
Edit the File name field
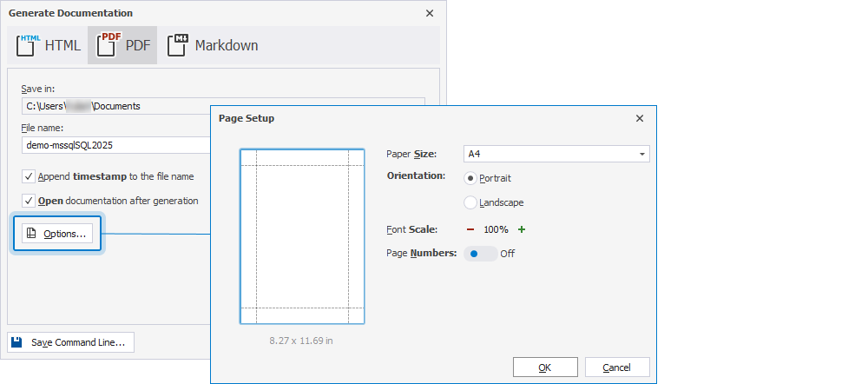pyautogui.click(x=116, y=145)
